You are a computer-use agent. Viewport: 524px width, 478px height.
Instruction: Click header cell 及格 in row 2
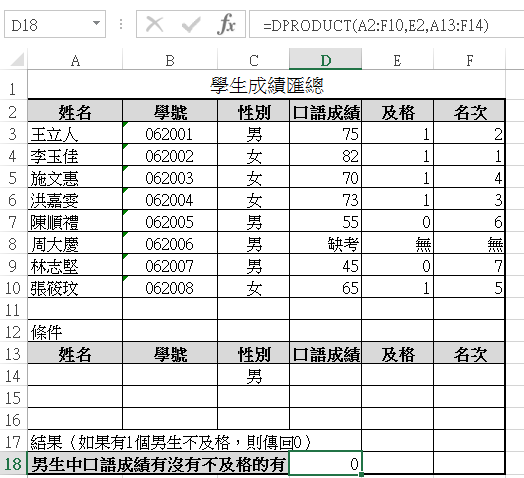pos(397,112)
